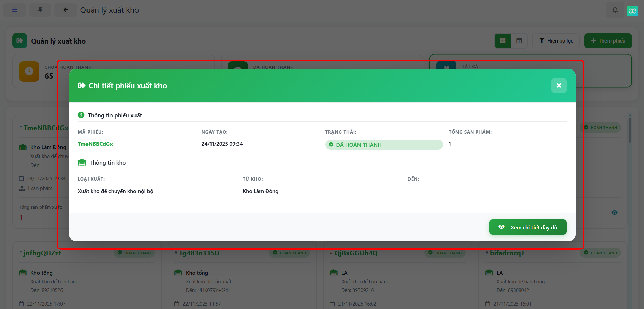Click the export icon beside page title

(20, 41)
